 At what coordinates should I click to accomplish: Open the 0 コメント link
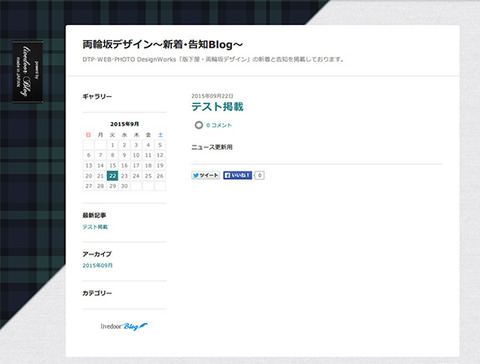[219, 125]
